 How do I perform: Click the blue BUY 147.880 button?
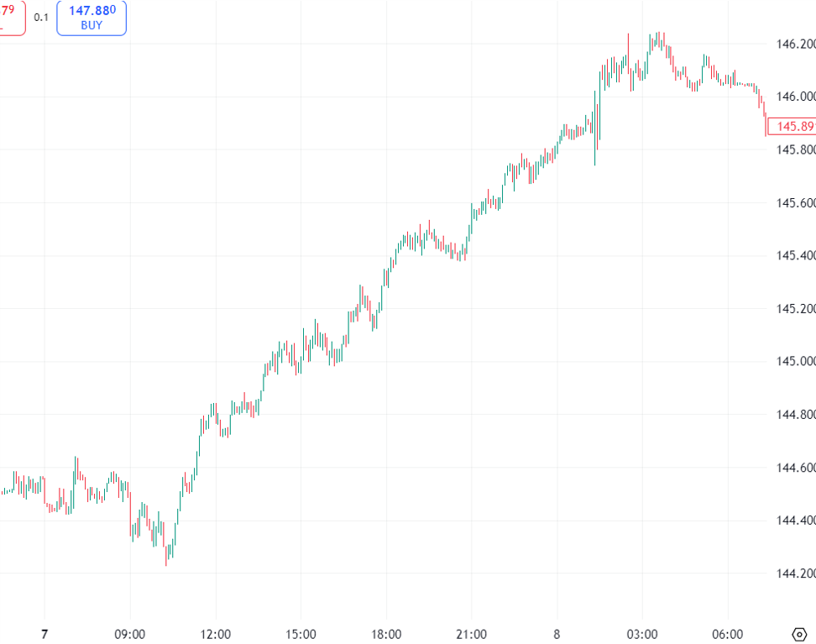point(92,17)
